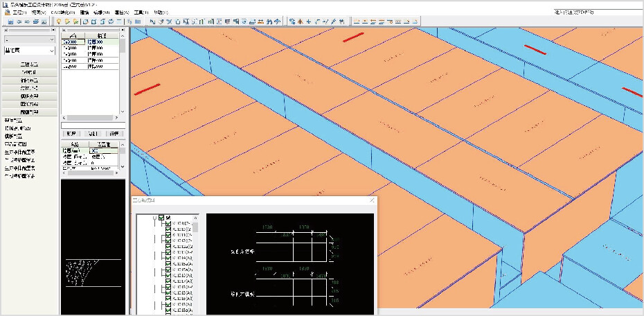Toggle the first child checkbox under tree root
The image size is (644, 316).
[x=168, y=225]
